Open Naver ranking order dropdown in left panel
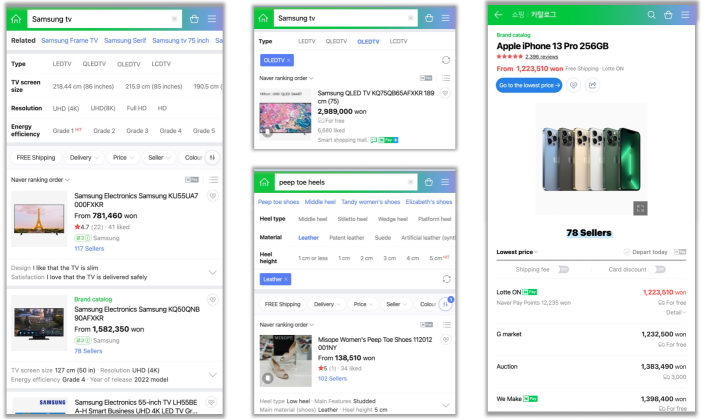The image size is (703, 419). click(40, 180)
